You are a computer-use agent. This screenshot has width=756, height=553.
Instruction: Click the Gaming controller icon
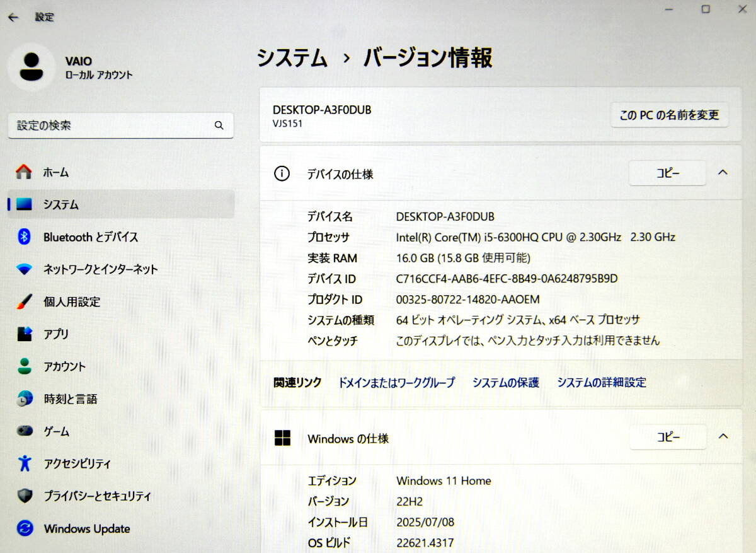pos(24,431)
